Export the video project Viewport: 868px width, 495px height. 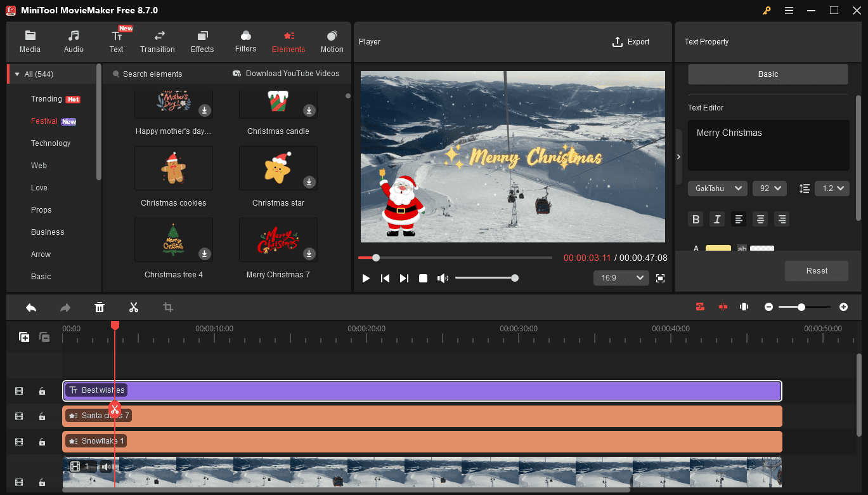click(x=631, y=42)
